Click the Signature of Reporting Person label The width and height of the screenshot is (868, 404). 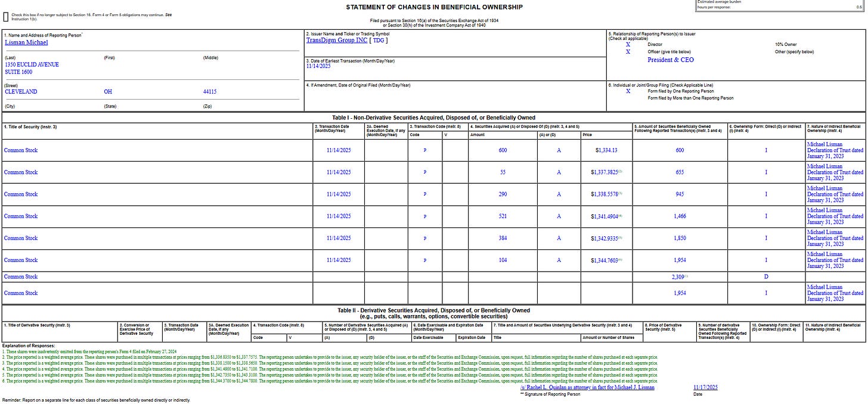point(550,394)
